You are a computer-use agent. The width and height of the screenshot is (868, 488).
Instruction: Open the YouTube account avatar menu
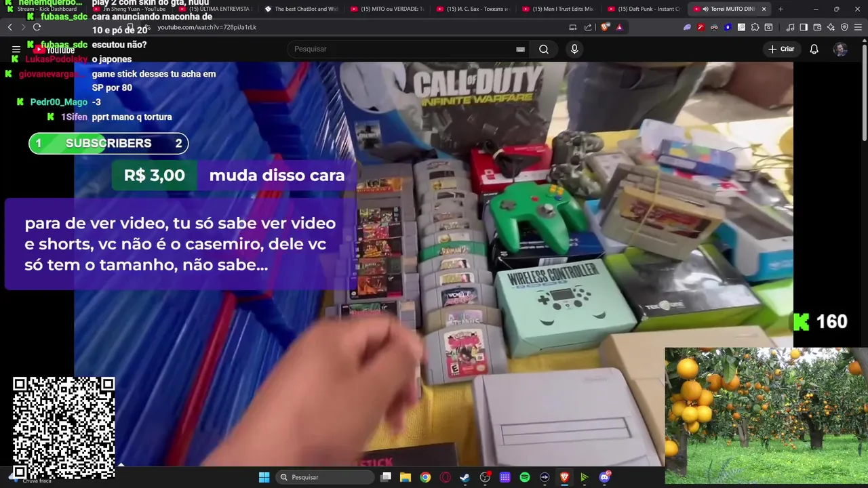pyautogui.click(x=840, y=49)
